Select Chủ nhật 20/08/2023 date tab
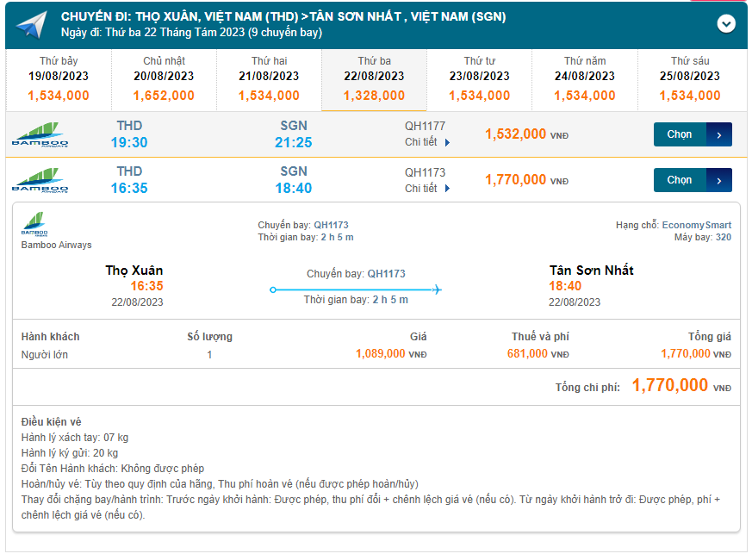The image size is (752, 560). coord(164,79)
